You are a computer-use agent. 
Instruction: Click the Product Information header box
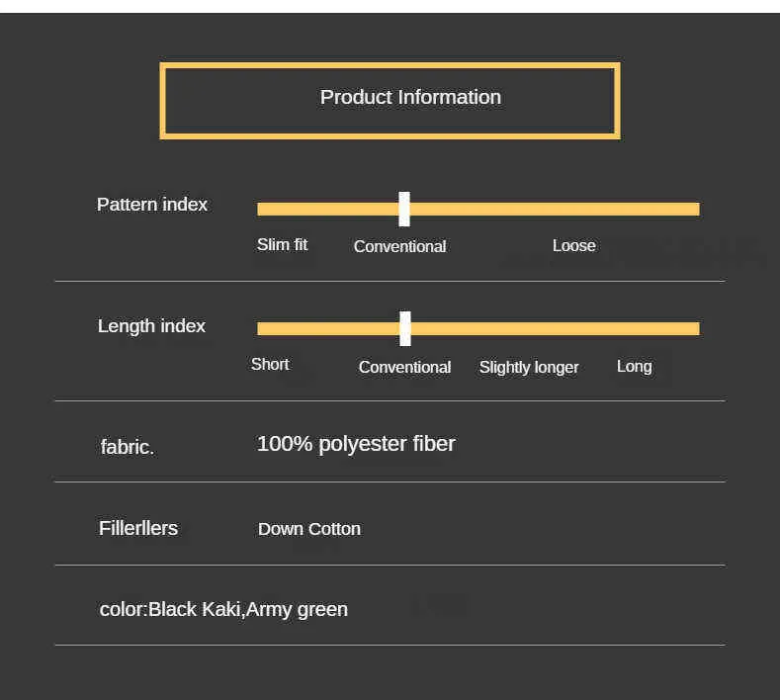coord(390,100)
